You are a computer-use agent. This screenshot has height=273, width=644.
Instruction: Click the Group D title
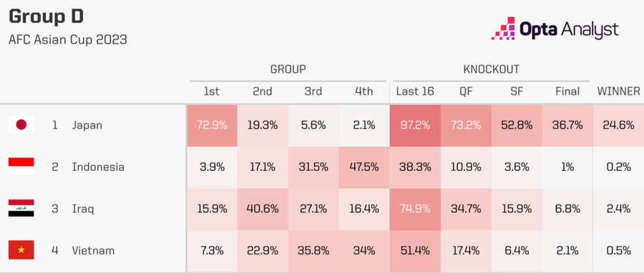[x=46, y=16]
